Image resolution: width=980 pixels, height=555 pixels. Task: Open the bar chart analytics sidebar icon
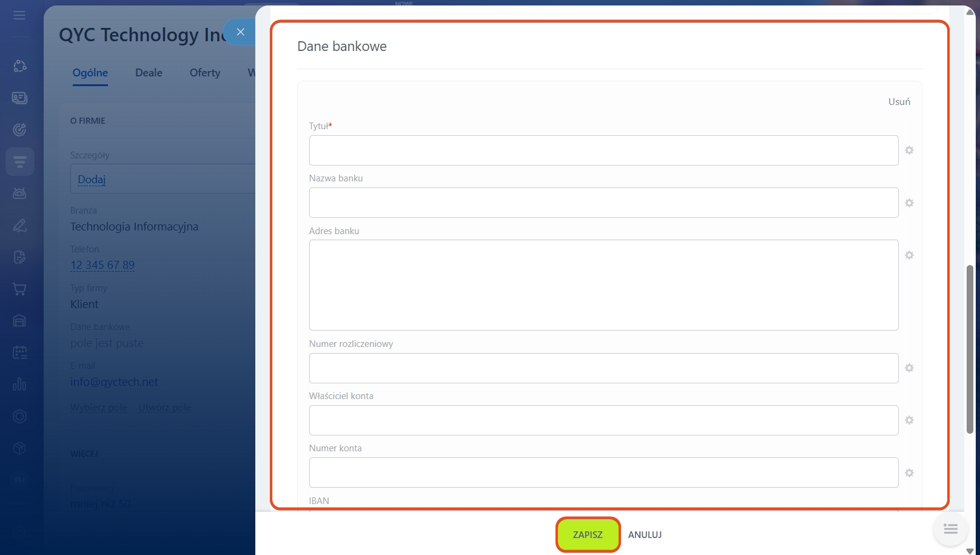(19, 384)
